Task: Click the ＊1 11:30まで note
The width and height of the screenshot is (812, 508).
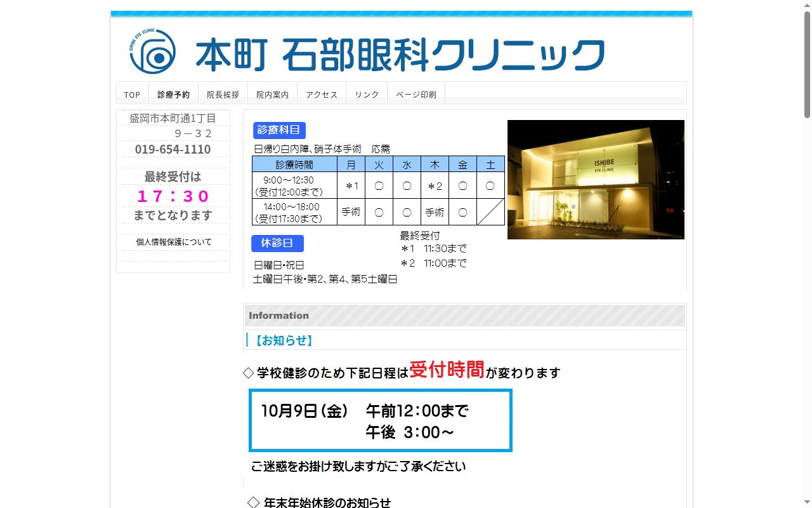Action: click(433, 248)
